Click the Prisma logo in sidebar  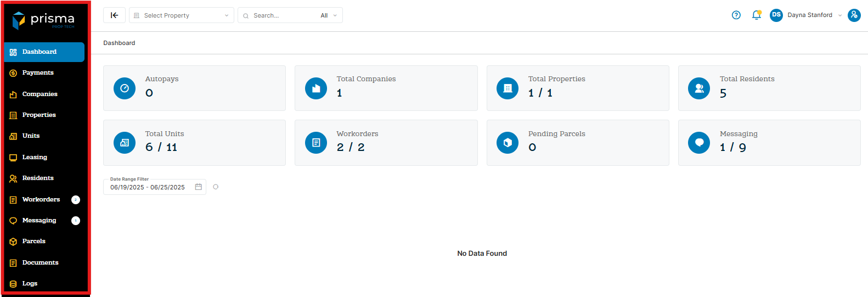coord(44,20)
